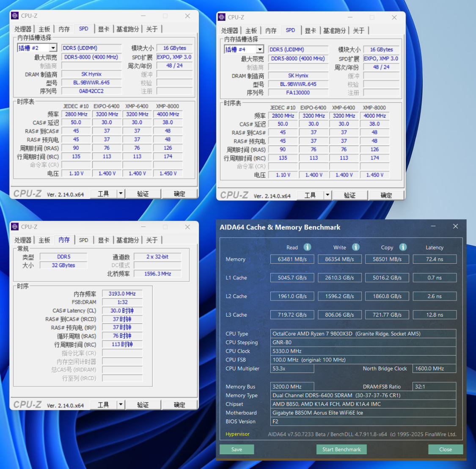This screenshot has width=476, height=469.
Task: Click 确定 button in slot #4 CPU-Z window
Action: coord(386,195)
